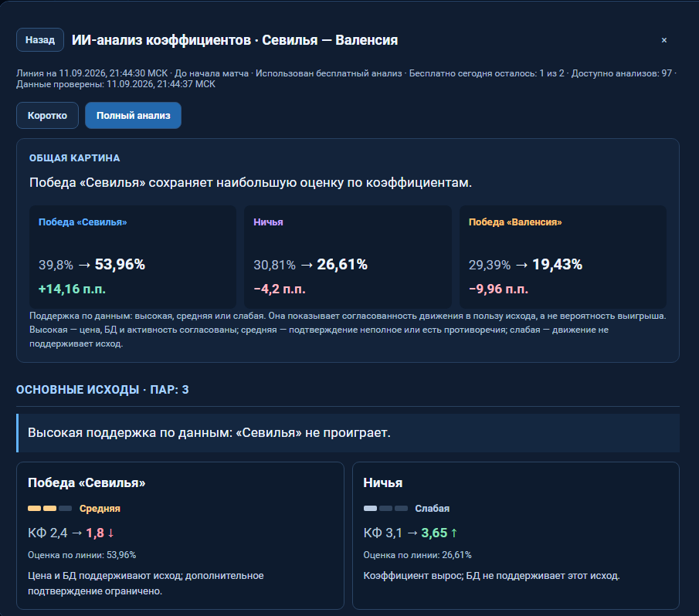Screen dimensions: 699x616
Task: Click the +14,16 п.п. change value
Action: pyautogui.click(x=72, y=289)
